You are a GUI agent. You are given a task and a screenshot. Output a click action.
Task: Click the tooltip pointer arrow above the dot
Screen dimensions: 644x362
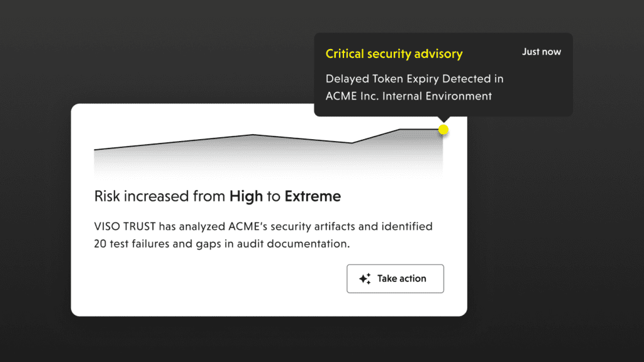(443, 119)
